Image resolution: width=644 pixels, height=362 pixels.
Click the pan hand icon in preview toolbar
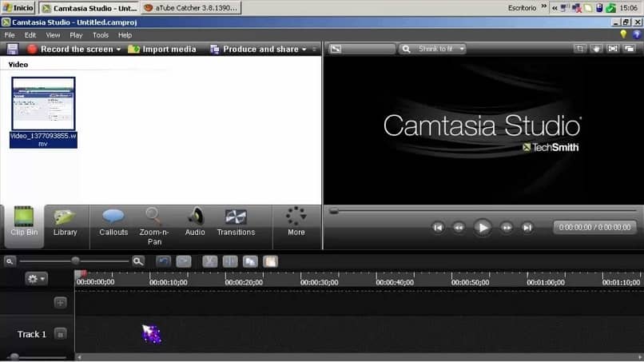[596, 49]
